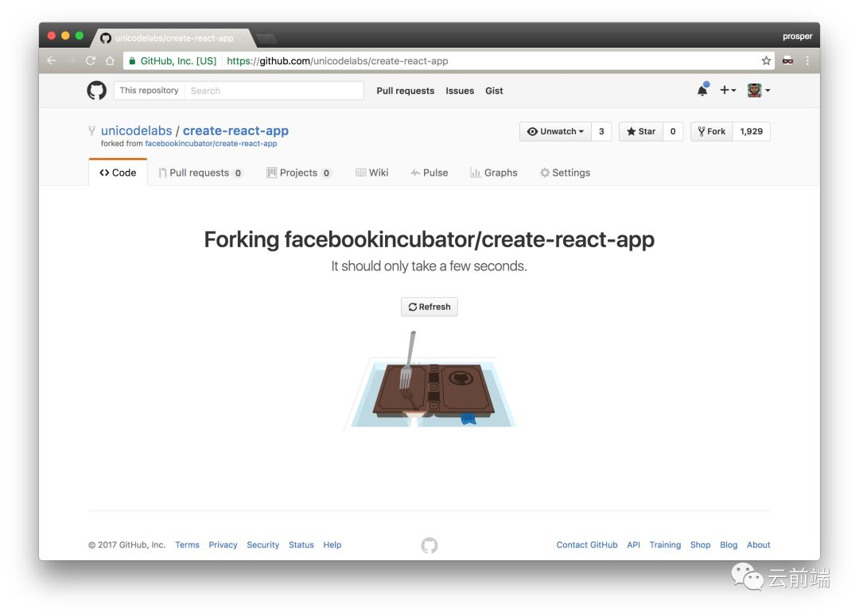Image resolution: width=859 pixels, height=616 pixels.
Task: Open the user avatar profile menu
Action: tap(759, 91)
